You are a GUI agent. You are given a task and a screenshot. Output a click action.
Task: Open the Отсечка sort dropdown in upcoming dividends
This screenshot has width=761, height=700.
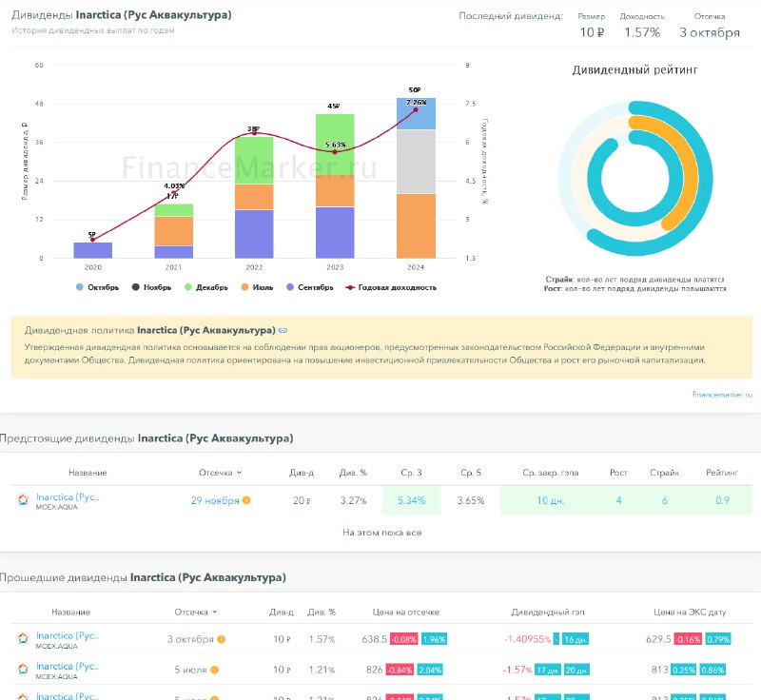[221, 473]
